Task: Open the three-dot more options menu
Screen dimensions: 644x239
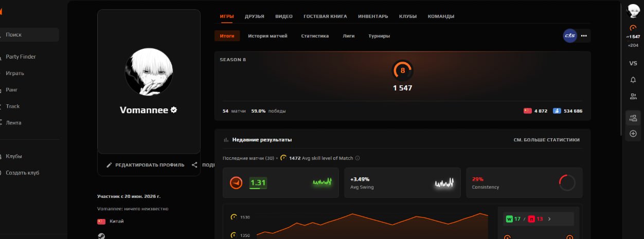Action: (x=584, y=36)
